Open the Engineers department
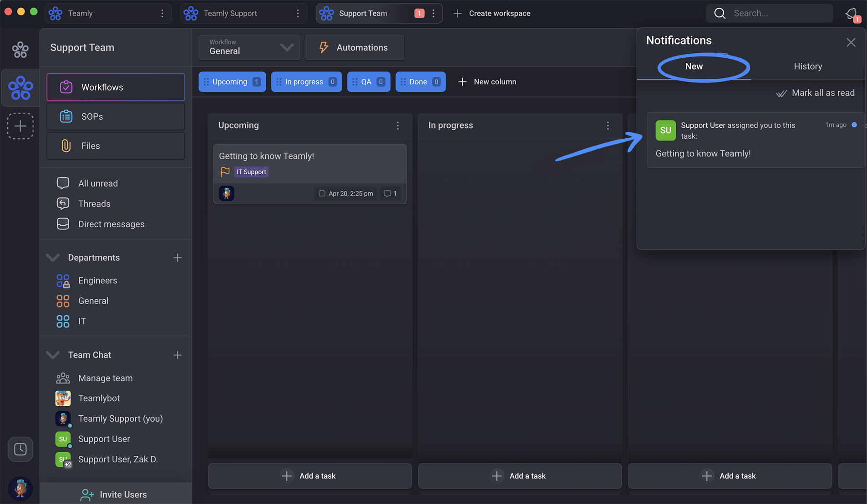This screenshot has width=867, height=504. click(x=97, y=281)
